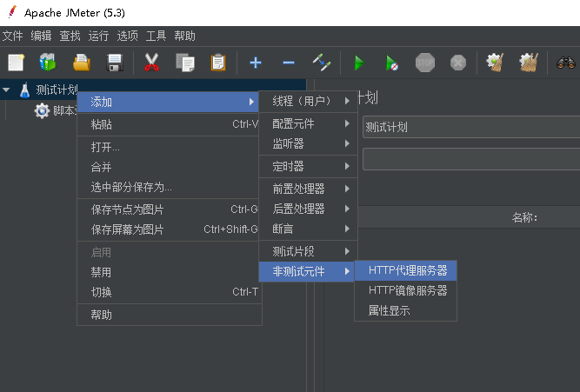Expand 配置元件 submenu
580x392 pixels.
(308, 123)
